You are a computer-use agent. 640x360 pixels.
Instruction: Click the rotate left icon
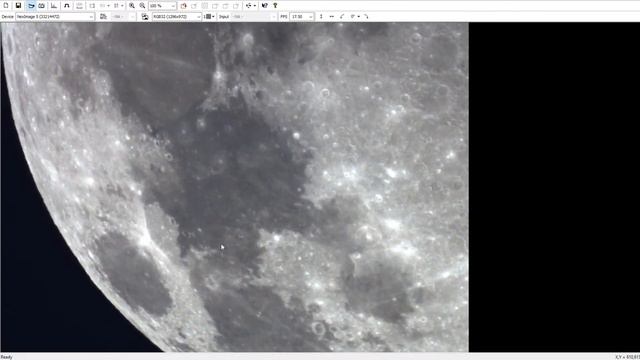pyautogui.click(x=342, y=17)
